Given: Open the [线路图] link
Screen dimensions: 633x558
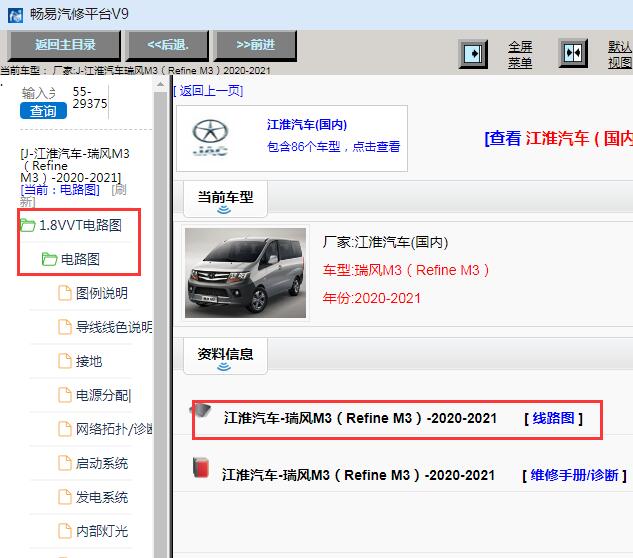Looking at the screenshot, I should coord(553,418).
